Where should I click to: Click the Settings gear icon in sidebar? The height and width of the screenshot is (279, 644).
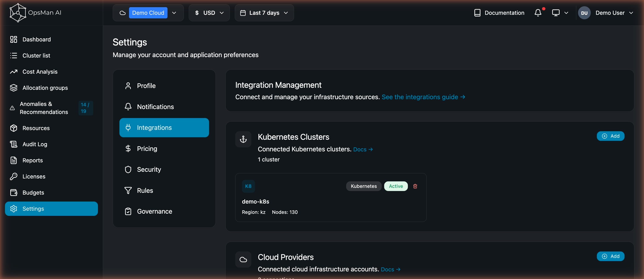[13, 209]
